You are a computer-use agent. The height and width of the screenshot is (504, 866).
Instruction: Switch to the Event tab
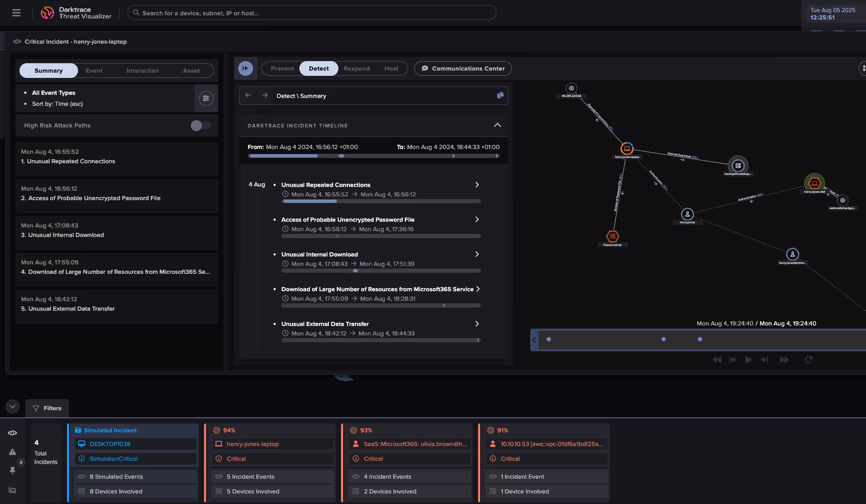(94, 71)
